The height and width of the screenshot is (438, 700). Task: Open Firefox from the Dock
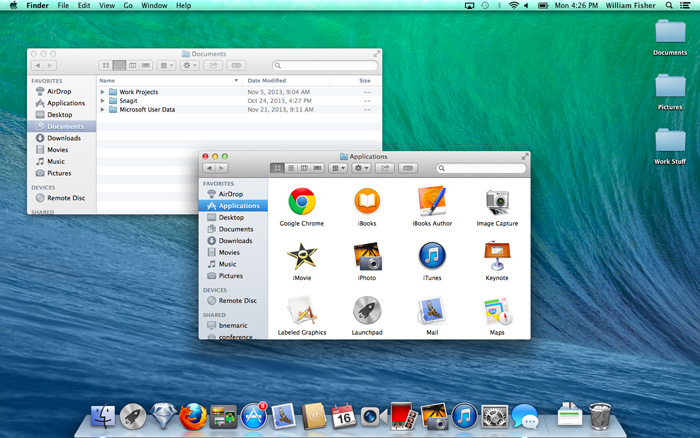click(194, 416)
